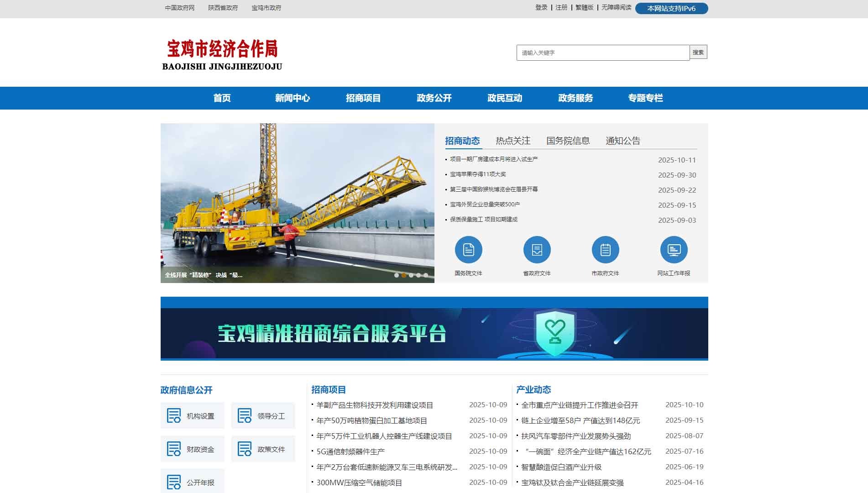The height and width of the screenshot is (493, 868).
Task: Open news 项目一期厂房建成本月将进入试生产
Action: coord(494,159)
